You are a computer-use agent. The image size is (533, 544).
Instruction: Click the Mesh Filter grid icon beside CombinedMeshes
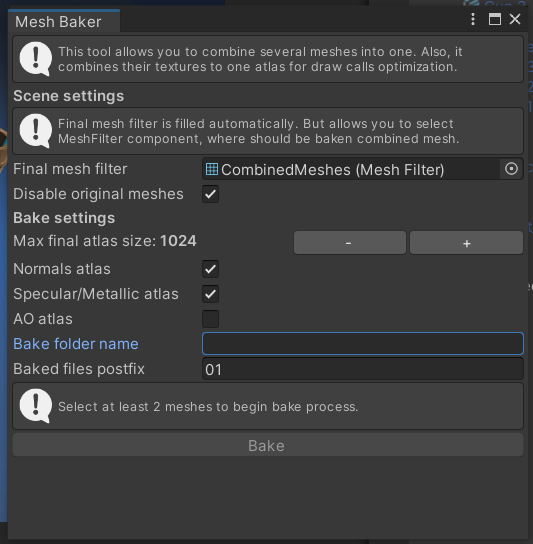(x=212, y=169)
